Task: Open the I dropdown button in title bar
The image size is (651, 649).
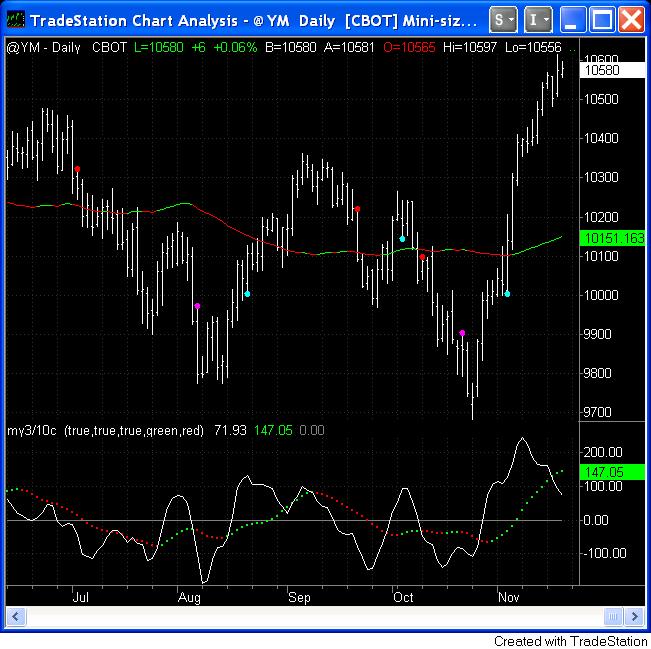Action: (538, 20)
